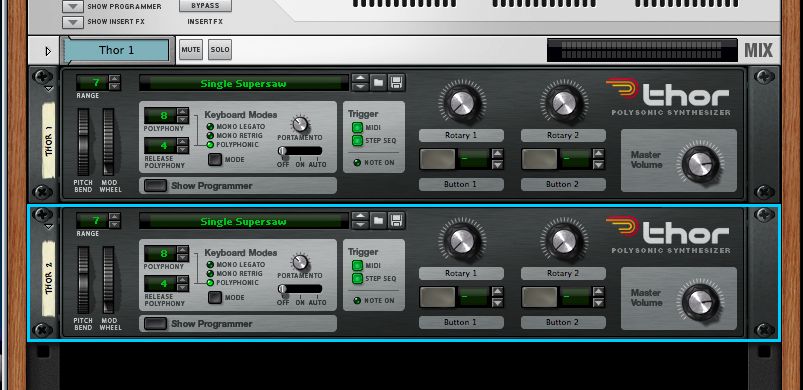
Task: Click Rotary 1 knob on Thor 2
Action: pyautogui.click(x=461, y=241)
